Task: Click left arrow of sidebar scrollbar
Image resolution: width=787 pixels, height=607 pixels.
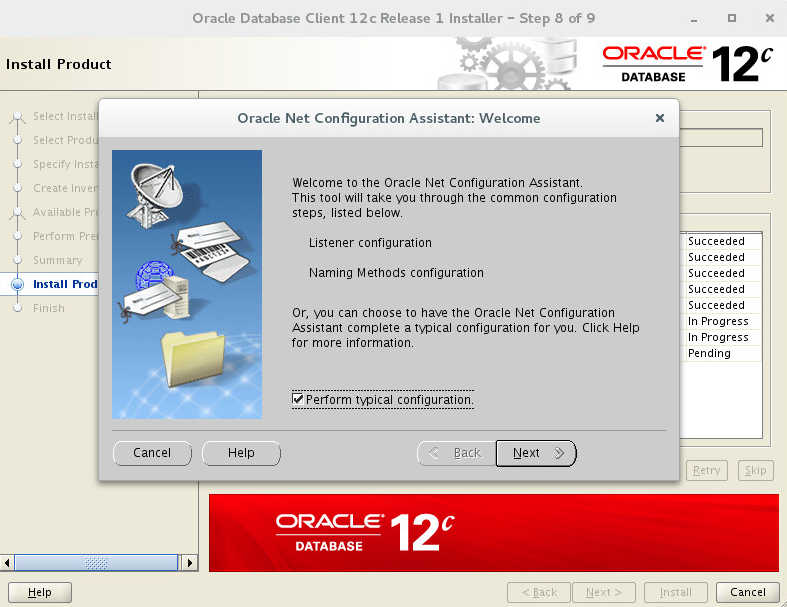Action: [x=7, y=563]
